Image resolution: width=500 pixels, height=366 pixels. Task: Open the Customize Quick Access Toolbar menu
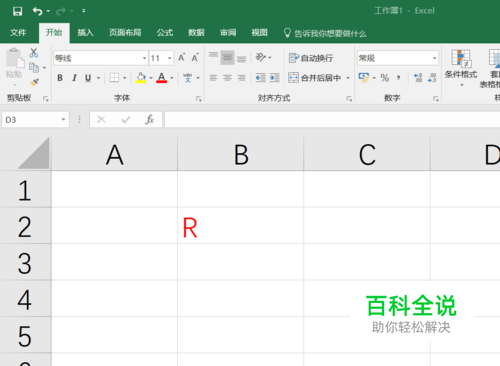pyautogui.click(x=84, y=11)
